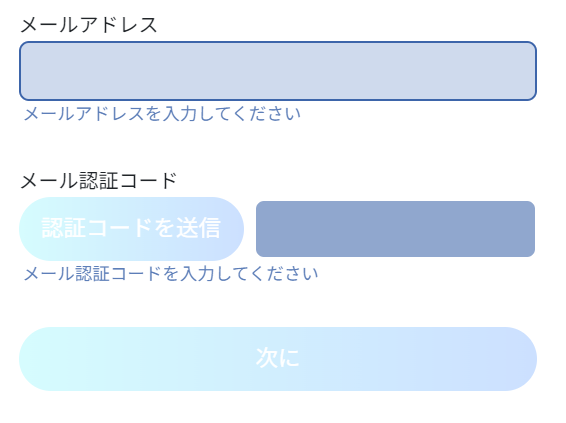The image size is (566, 423).
Task: Click the メール認証コードを入力してください hint
Action: click(171, 274)
